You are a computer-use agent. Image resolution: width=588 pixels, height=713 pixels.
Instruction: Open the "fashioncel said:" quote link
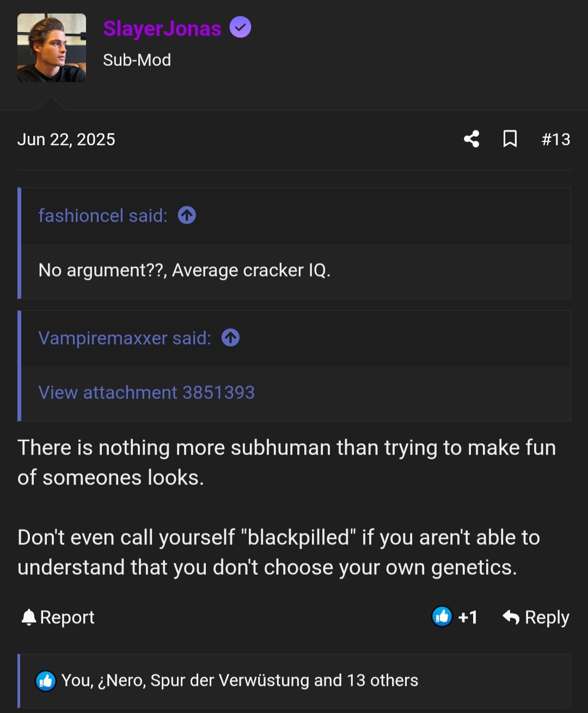103,216
